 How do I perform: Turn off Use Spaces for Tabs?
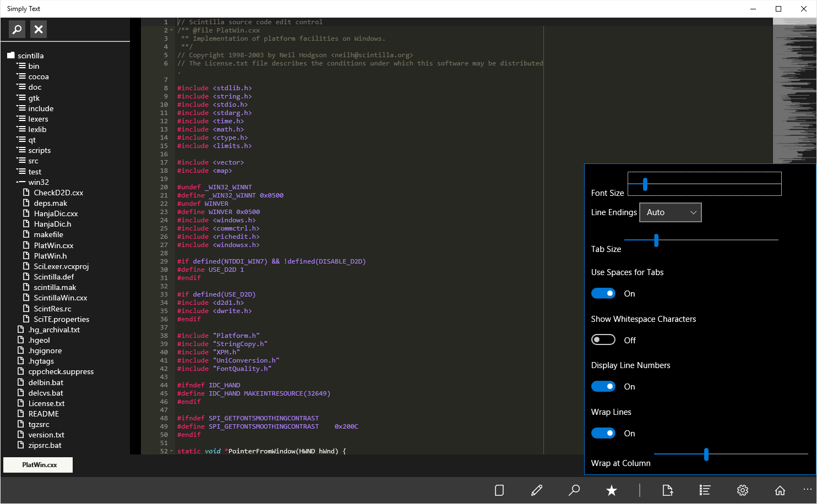(603, 293)
